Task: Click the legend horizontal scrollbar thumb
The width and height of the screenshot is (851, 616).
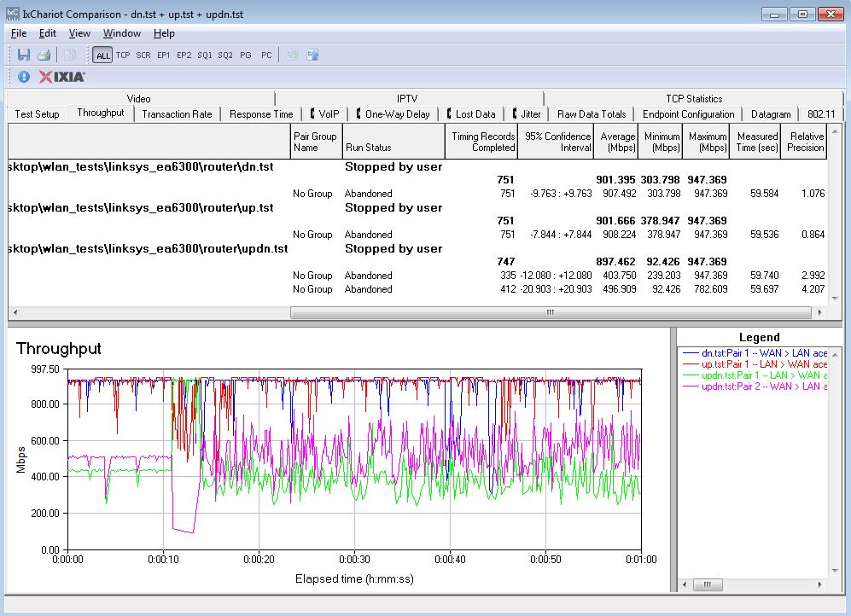Action: point(708,584)
